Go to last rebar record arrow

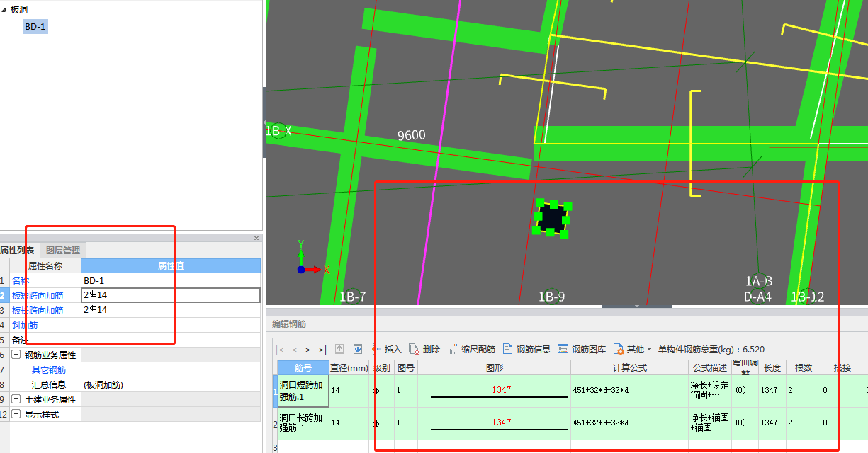click(322, 350)
